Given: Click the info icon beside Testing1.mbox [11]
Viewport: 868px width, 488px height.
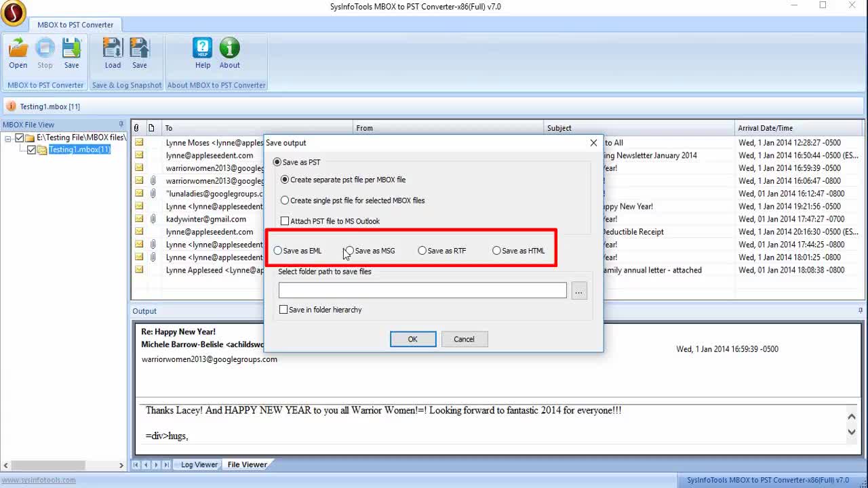Looking at the screenshot, I should [11, 106].
